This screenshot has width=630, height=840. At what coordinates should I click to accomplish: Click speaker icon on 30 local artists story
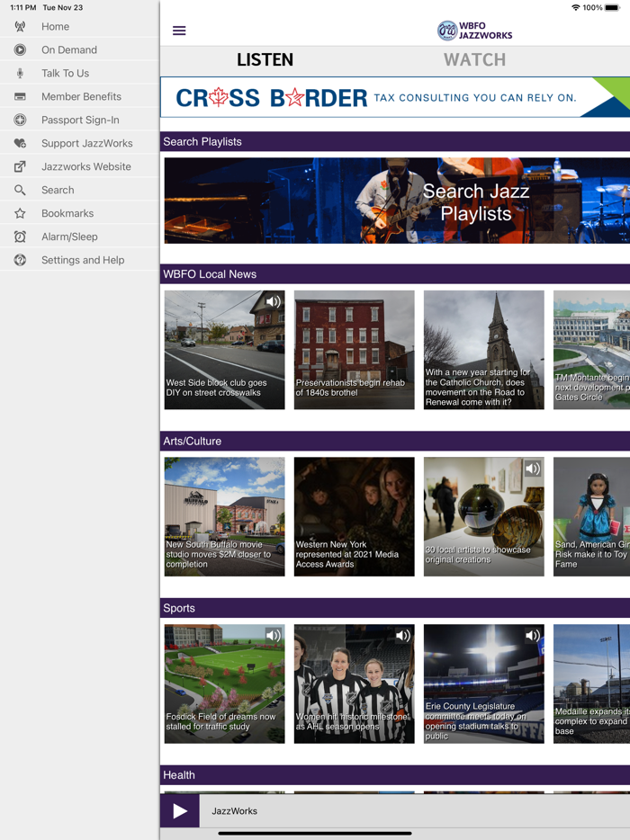pyautogui.click(x=532, y=469)
